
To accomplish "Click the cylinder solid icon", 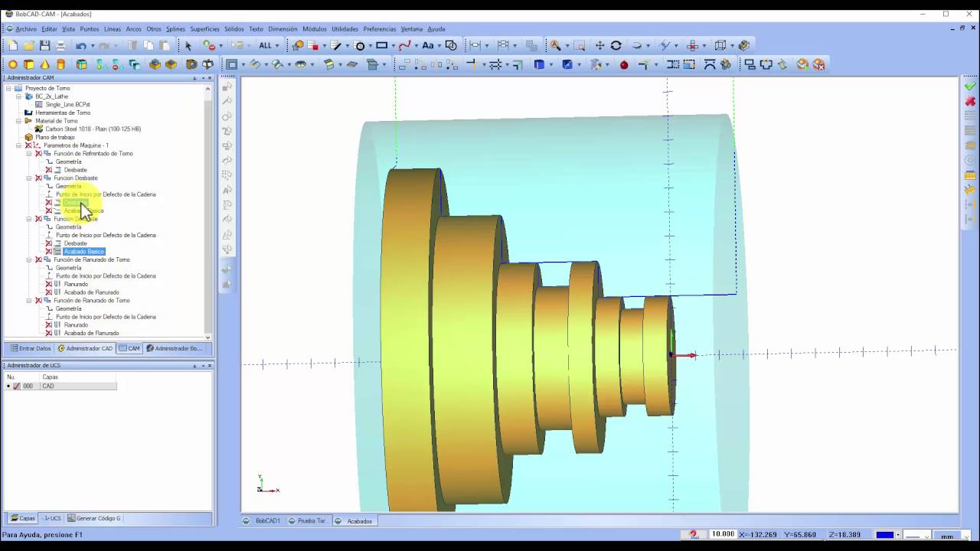I will (61, 64).
